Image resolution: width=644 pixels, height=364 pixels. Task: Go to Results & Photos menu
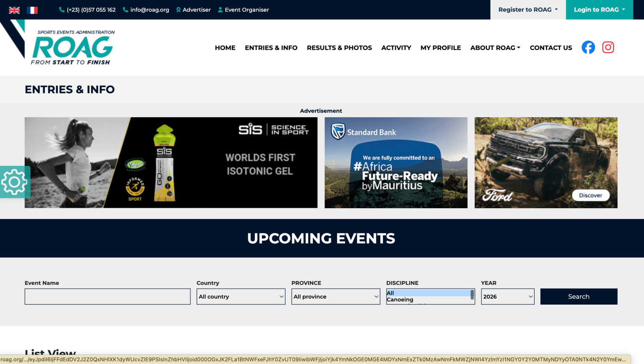(x=339, y=48)
